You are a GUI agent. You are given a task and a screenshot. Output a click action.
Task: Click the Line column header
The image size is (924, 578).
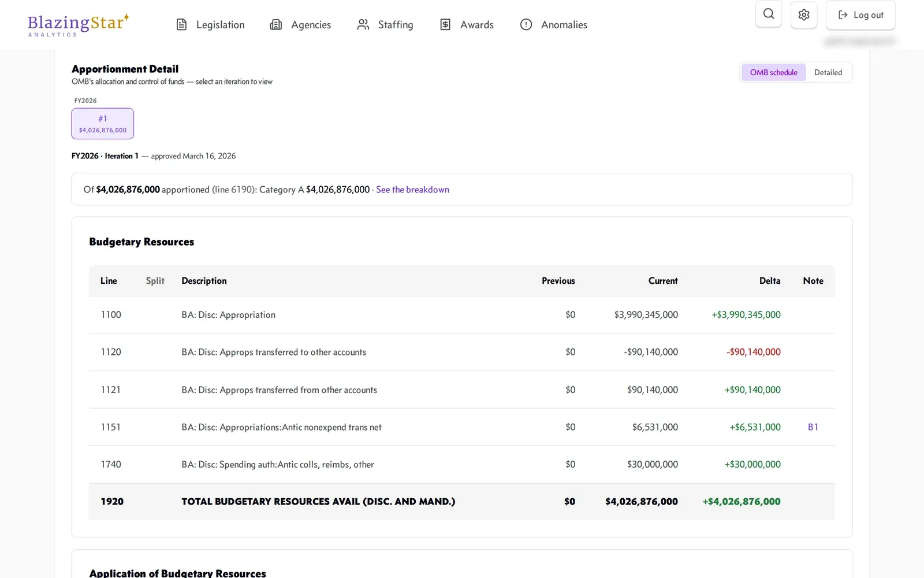tap(109, 281)
